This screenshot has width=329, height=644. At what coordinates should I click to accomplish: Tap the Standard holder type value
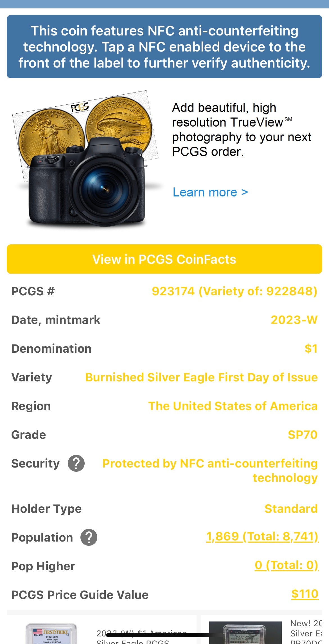291,509
